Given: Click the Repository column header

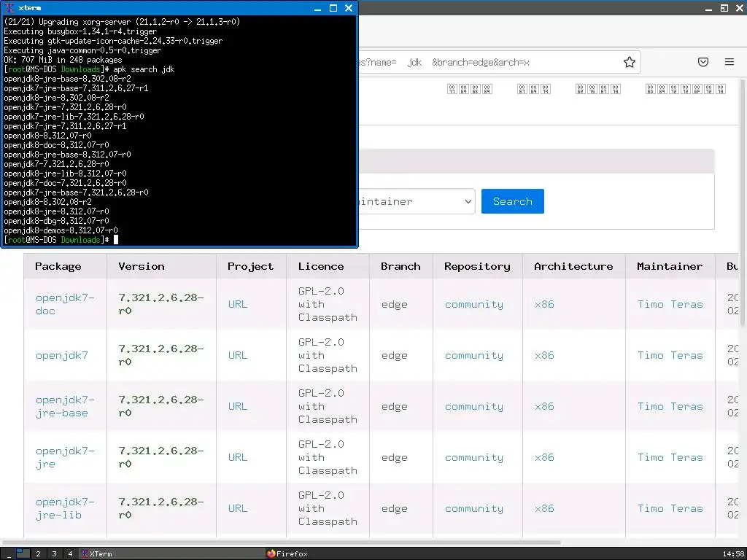Looking at the screenshot, I should (477, 266).
